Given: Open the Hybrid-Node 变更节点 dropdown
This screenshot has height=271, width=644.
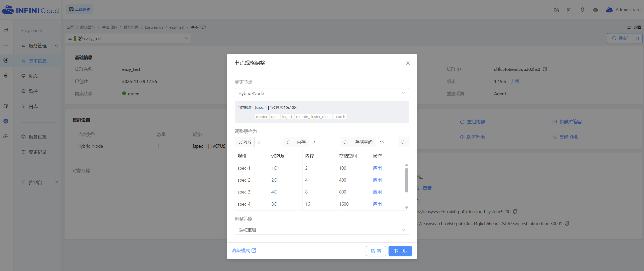Looking at the screenshot, I should [322, 93].
